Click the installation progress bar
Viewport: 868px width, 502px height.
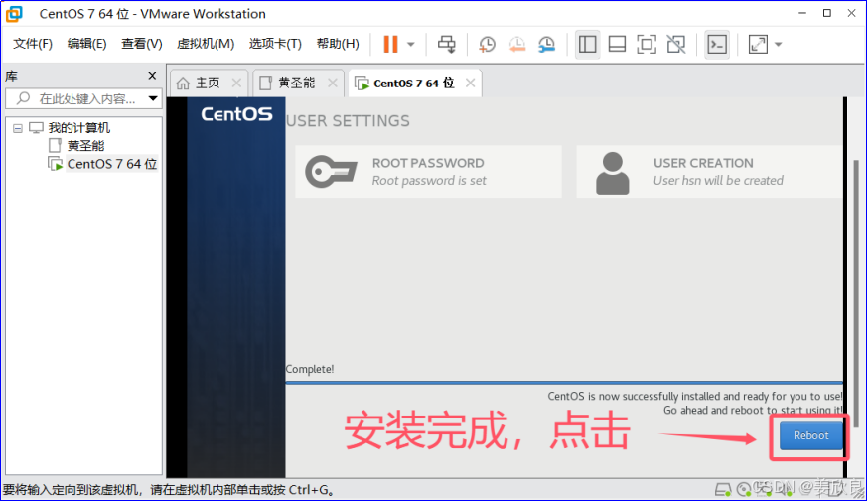564,383
